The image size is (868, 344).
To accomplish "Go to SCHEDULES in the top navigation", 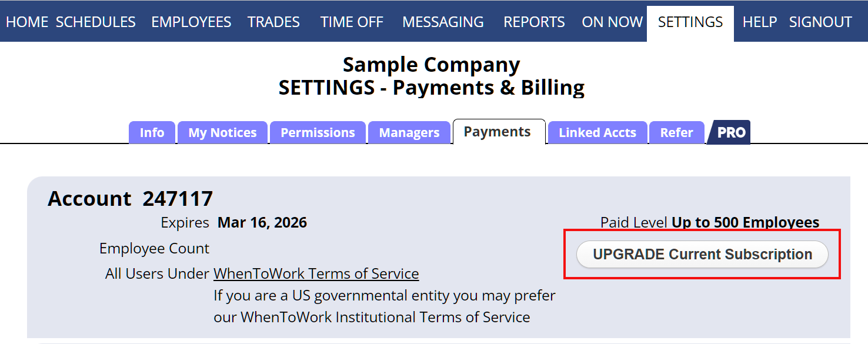I will point(96,22).
